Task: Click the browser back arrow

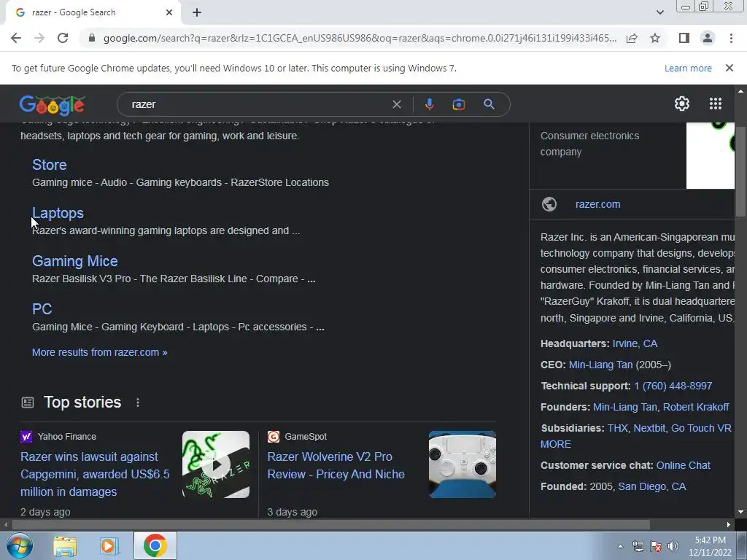Action: 16,38
